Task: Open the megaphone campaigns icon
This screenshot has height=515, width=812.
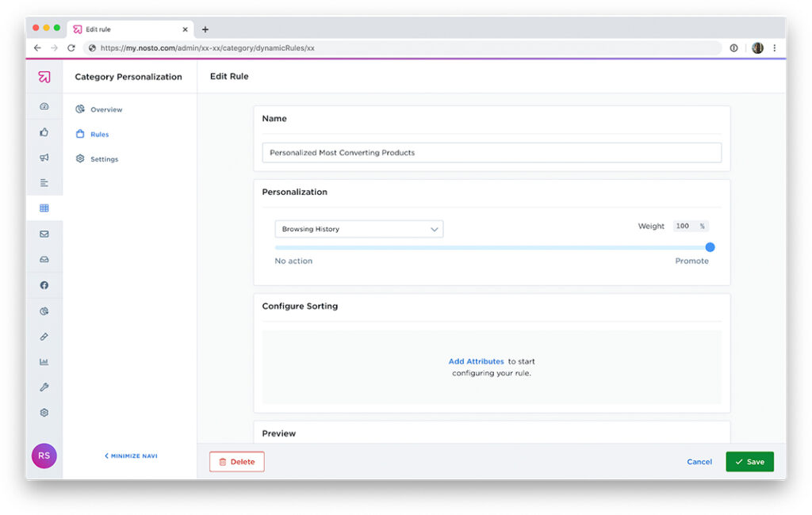Action: pyautogui.click(x=44, y=158)
